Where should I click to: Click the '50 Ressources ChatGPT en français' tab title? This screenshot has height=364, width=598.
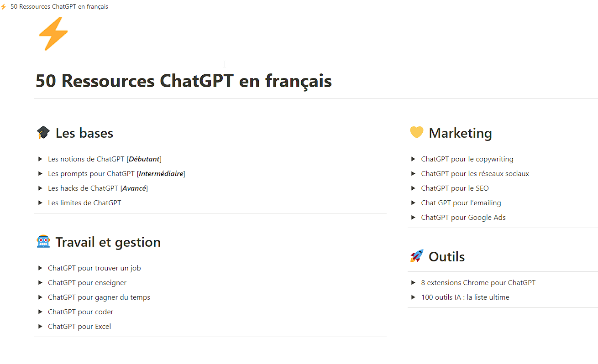coord(59,7)
